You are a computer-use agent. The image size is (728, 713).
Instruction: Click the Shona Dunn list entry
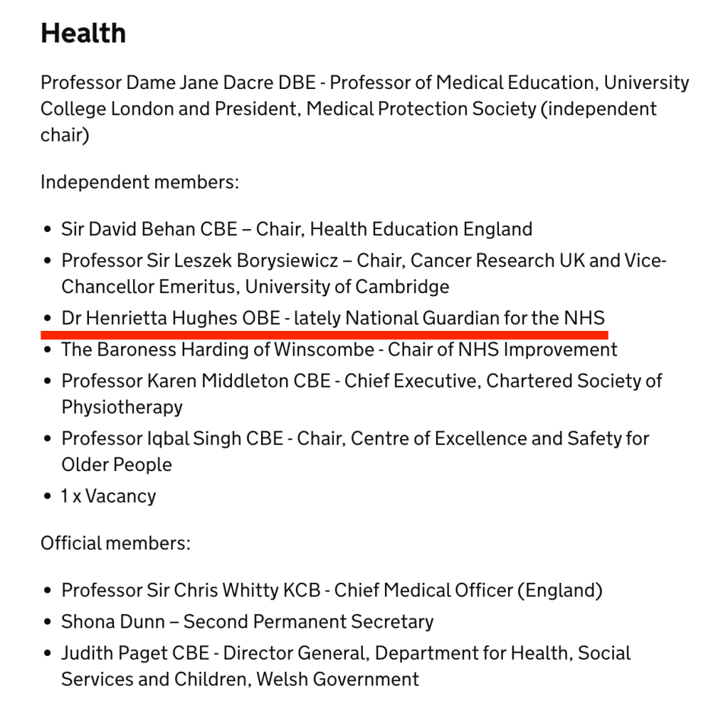(x=247, y=622)
